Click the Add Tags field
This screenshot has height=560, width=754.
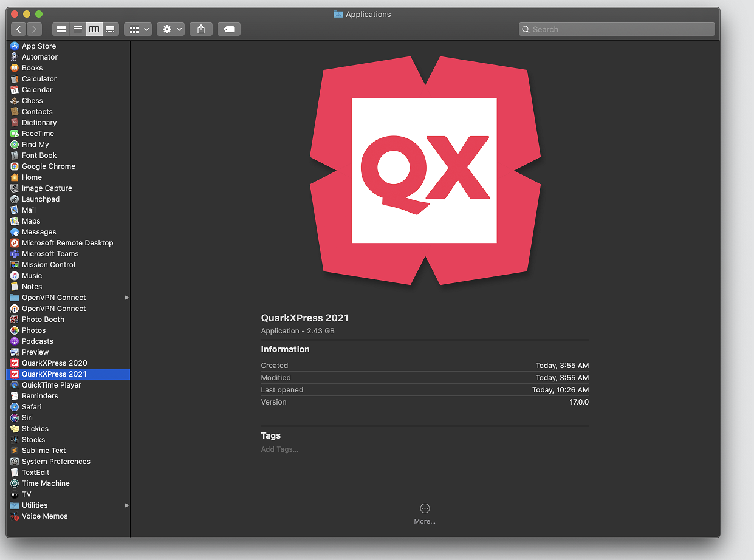[279, 449]
